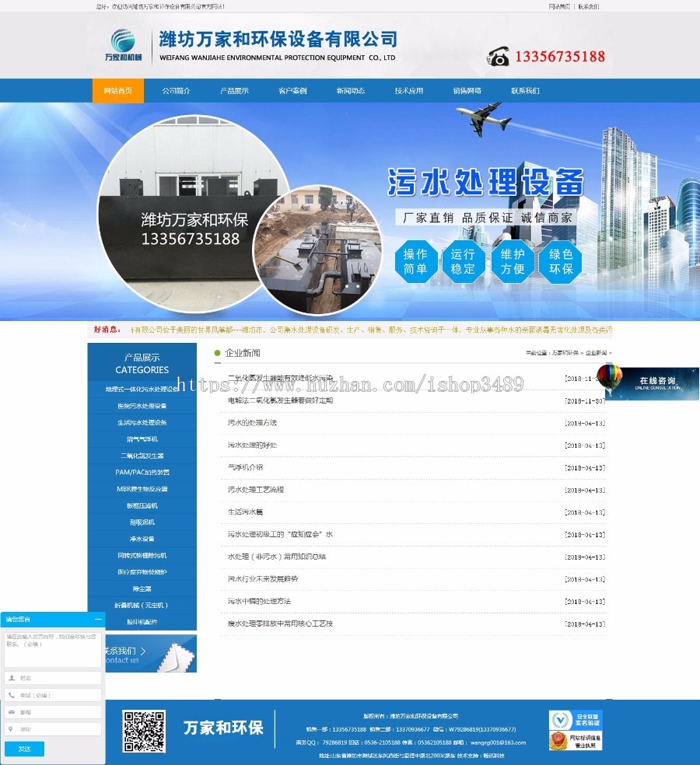Click the green dot beside 企业新闻 heading

[x=217, y=353]
